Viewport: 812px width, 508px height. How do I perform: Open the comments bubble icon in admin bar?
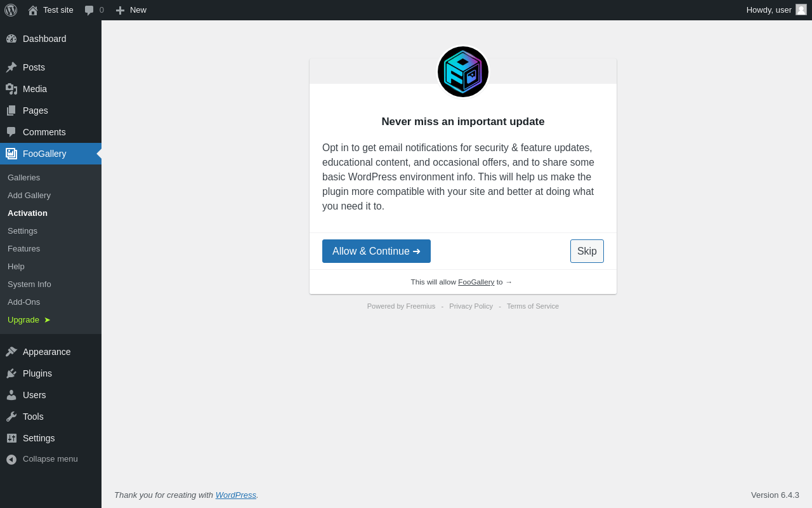pos(89,10)
